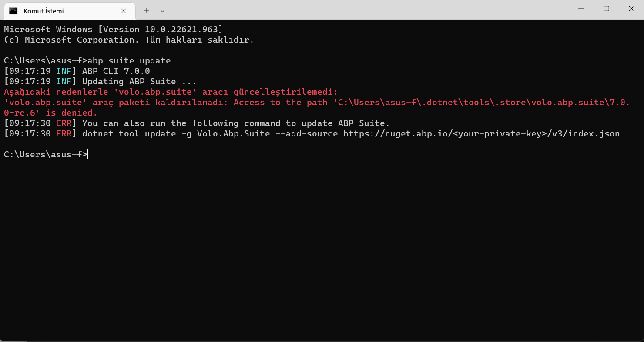644x342 pixels.
Task: Click the Microsoft Windows version line
Action: click(113, 30)
